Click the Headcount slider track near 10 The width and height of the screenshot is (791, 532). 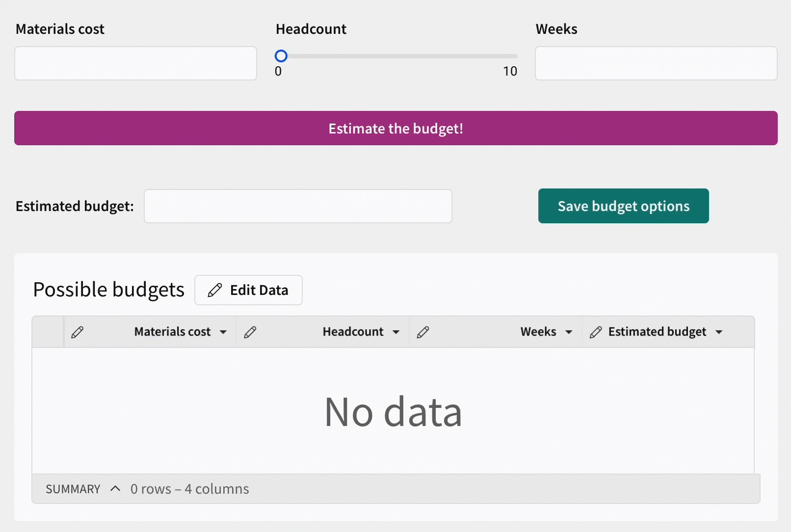click(510, 56)
